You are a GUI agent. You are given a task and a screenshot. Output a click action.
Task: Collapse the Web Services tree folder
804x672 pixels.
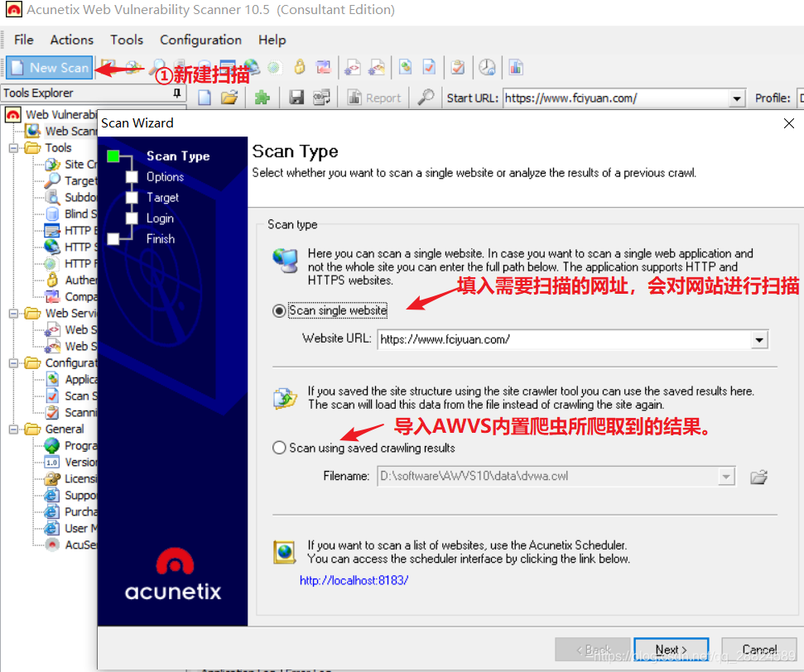[x=13, y=313]
